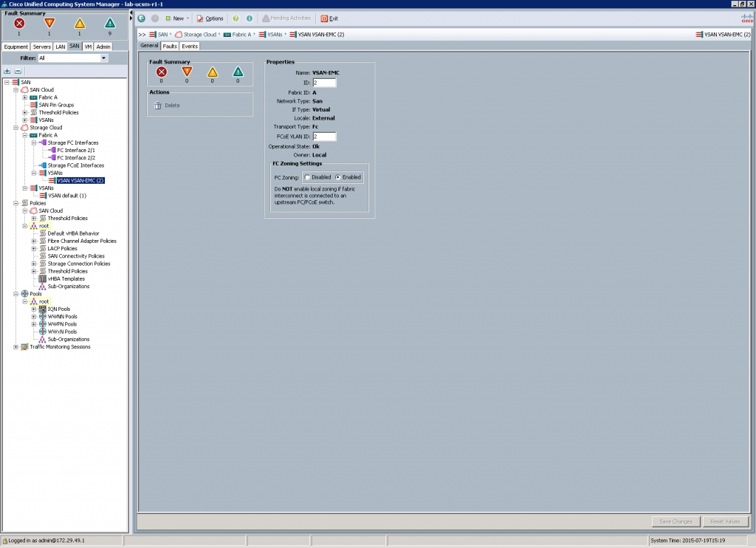Click the Options toolbar button
The height and width of the screenshot is (548, 756).
pyautogui.click(x=210, y=18)
